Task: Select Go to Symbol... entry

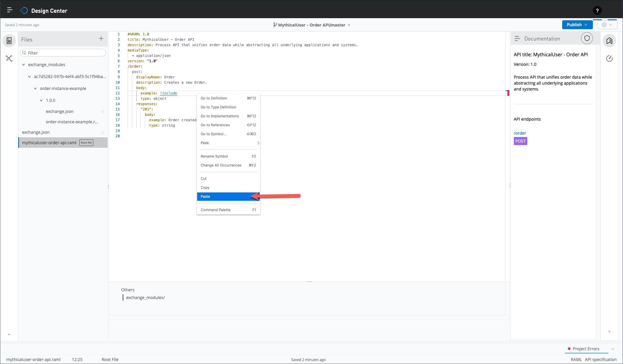Action: (228, 134)
